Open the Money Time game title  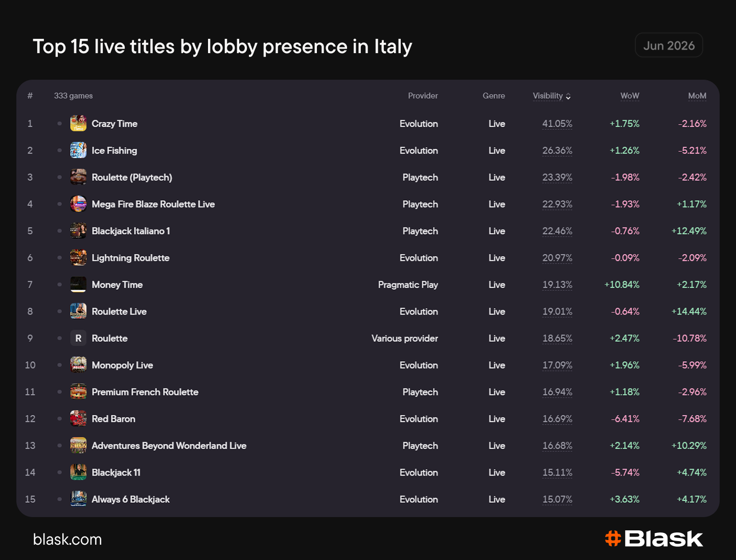point(117,285)
